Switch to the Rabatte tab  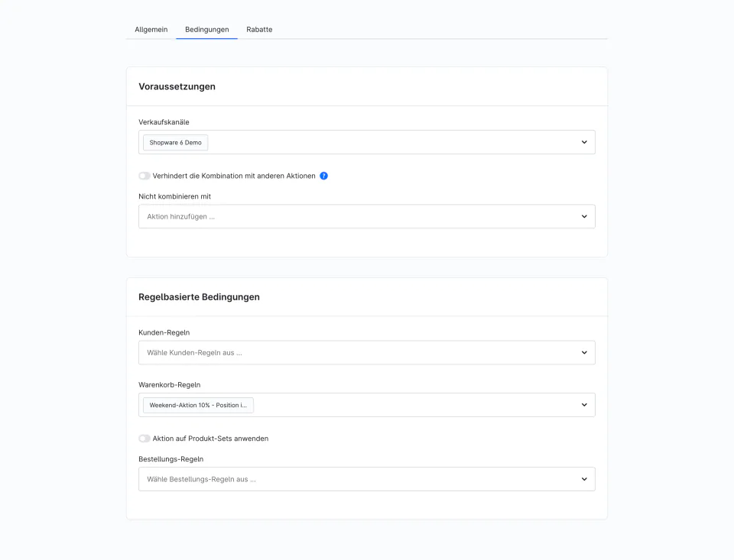(259, 30)
